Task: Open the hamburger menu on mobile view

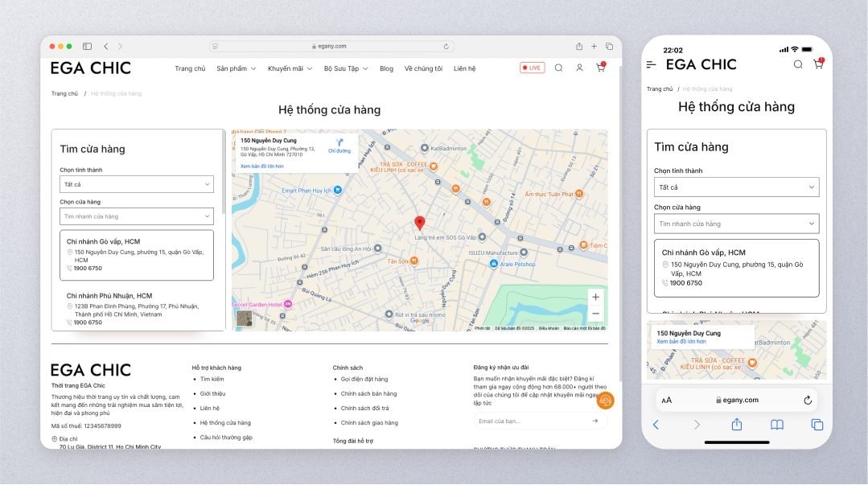Action: (652, 64)
